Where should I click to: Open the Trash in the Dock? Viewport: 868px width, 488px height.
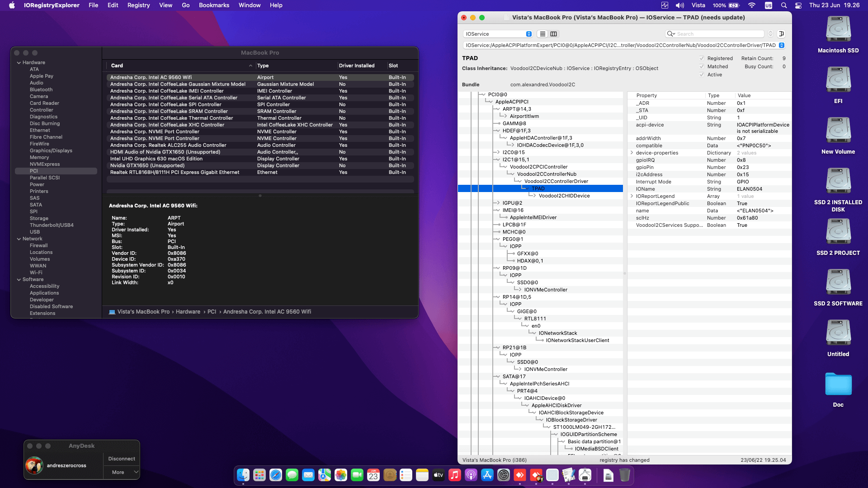coord(625,475)
